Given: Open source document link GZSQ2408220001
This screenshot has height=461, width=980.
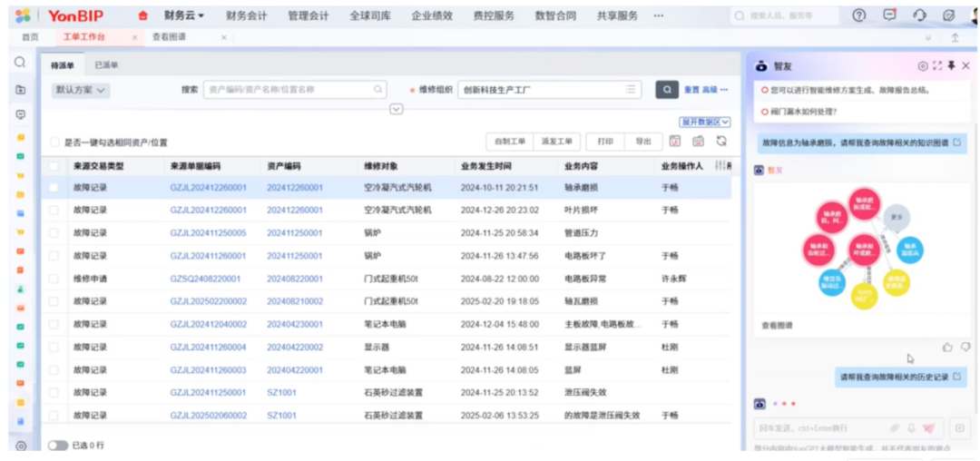Looking at the screenshot, I should (x=205, y=279).
